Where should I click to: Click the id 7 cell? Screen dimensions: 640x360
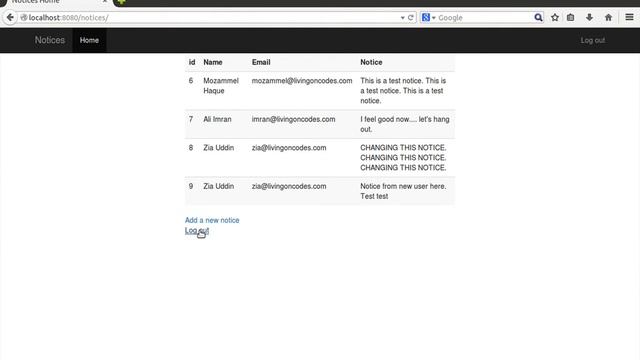[x=191, y=119]
